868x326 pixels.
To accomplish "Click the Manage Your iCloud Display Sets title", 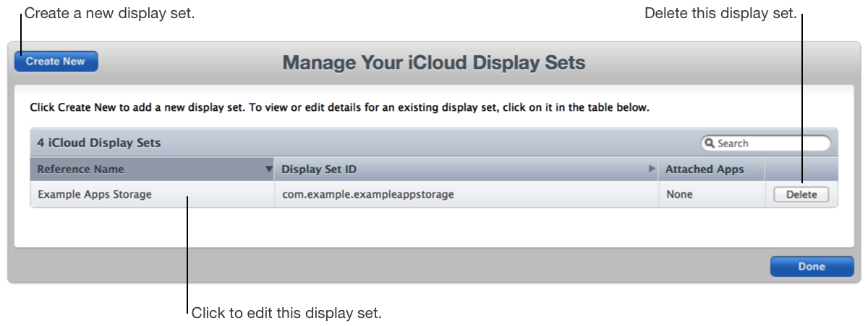I will (433, 63).
